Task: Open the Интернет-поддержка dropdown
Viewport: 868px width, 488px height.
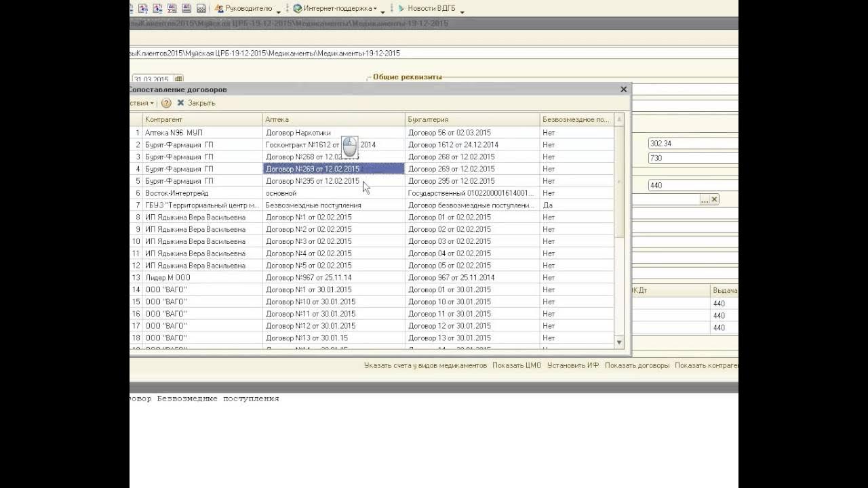Action: [335, 9]
